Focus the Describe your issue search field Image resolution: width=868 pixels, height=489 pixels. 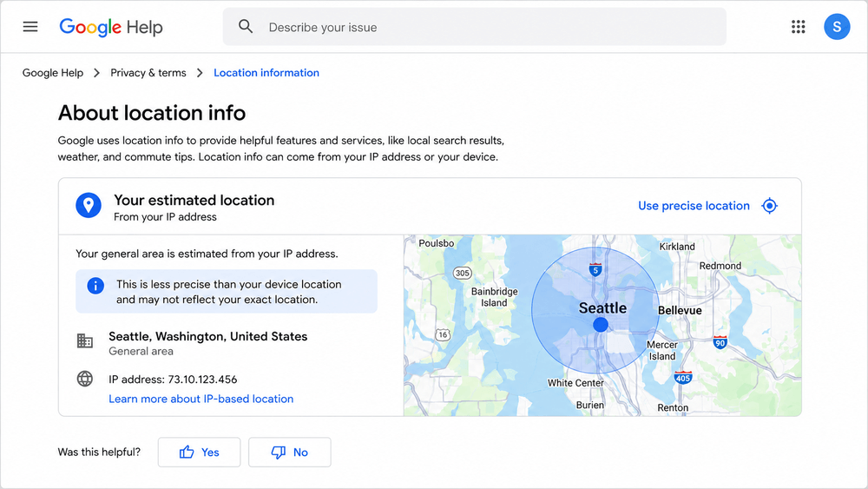pos(475,27)
